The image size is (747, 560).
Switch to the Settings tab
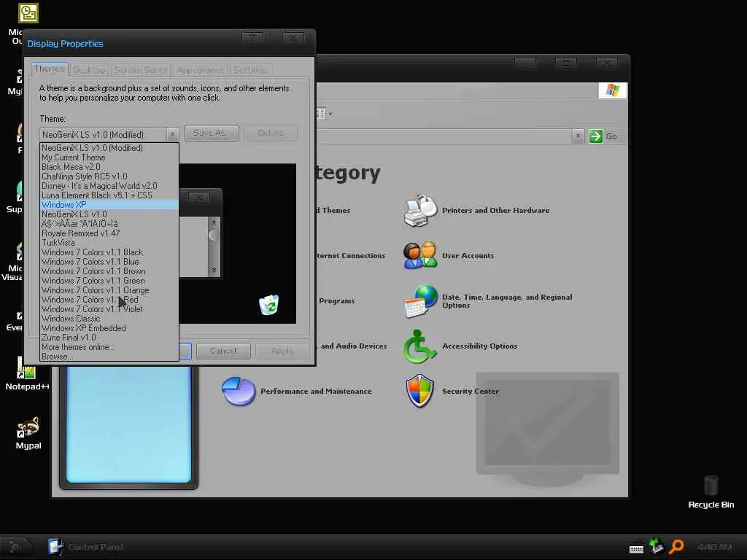coord(249,70)
